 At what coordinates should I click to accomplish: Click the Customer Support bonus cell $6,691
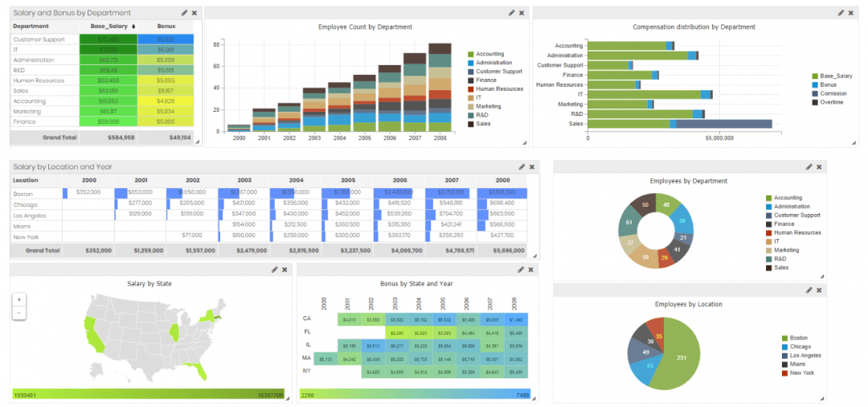(166, 39)
